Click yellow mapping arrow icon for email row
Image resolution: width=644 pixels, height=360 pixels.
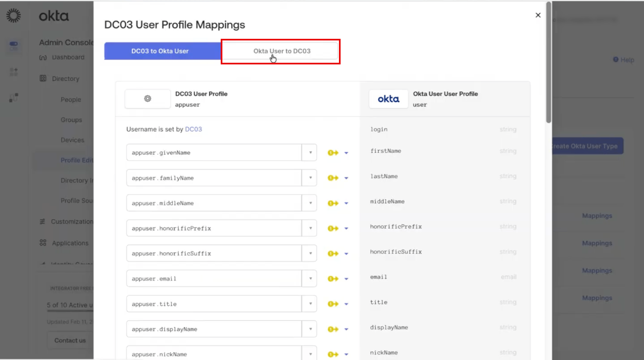pyautogui.click(x=333, y=279)
